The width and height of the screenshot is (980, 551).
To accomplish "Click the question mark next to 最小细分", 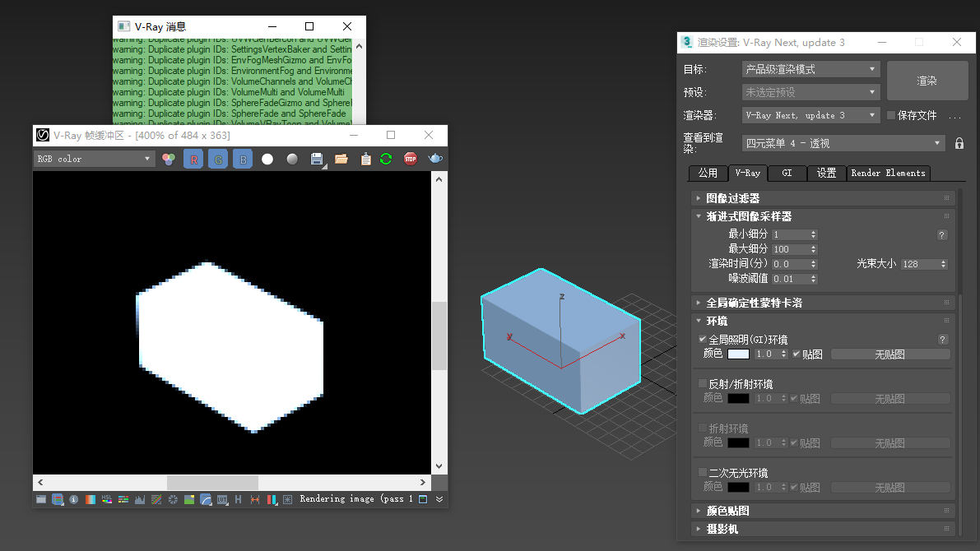I will point(942,235).
